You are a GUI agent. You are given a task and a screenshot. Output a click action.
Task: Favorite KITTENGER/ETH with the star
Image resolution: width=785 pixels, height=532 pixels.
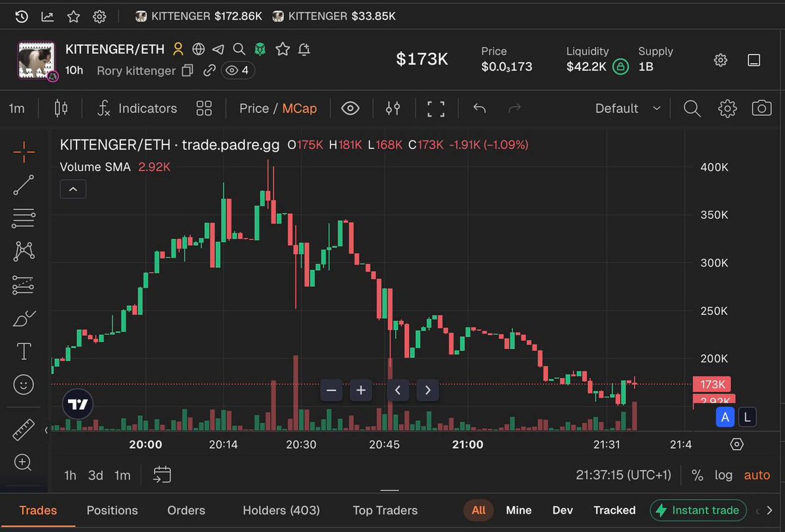pyautogui.click(x=283, y=49)
